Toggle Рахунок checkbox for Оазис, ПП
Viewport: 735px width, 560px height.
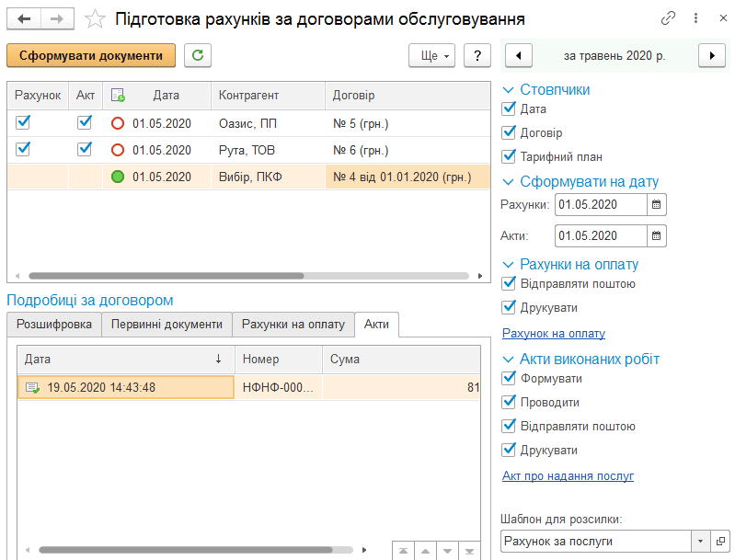[23, 123]
